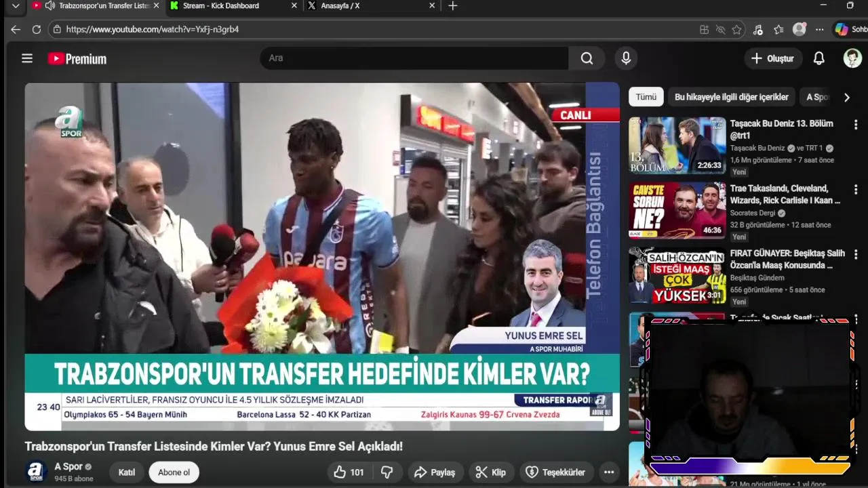
Task: Open the browser profile avatar
Action: 800,29
